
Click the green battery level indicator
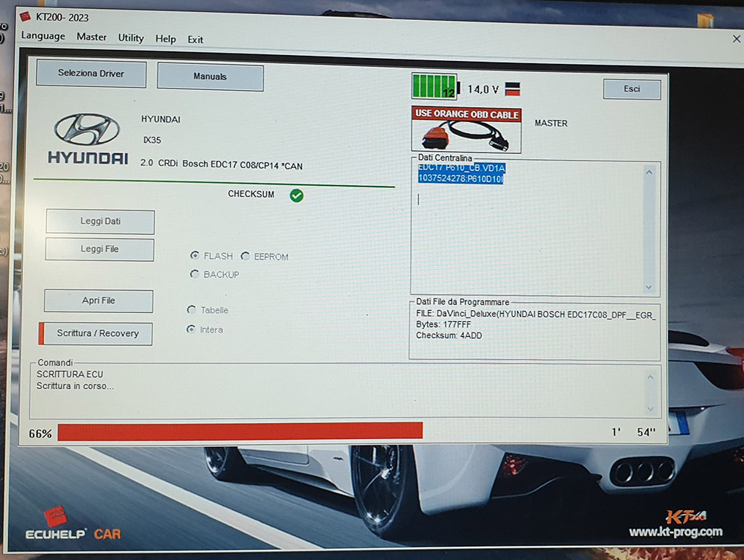(435, 86)
